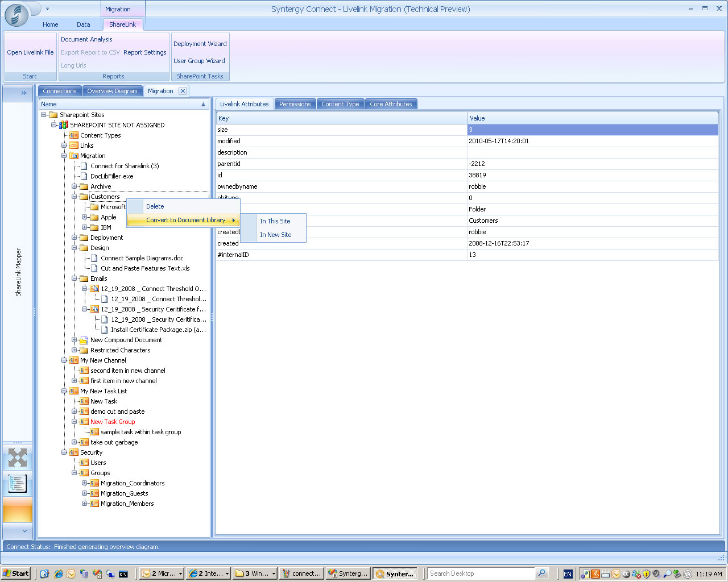Collapse the Customers folder

[x=75, y=197]
